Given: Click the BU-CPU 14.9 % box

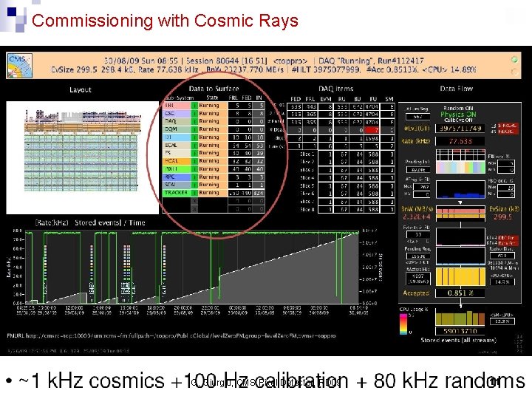Looking at the screenshot, I should point(502,282).
